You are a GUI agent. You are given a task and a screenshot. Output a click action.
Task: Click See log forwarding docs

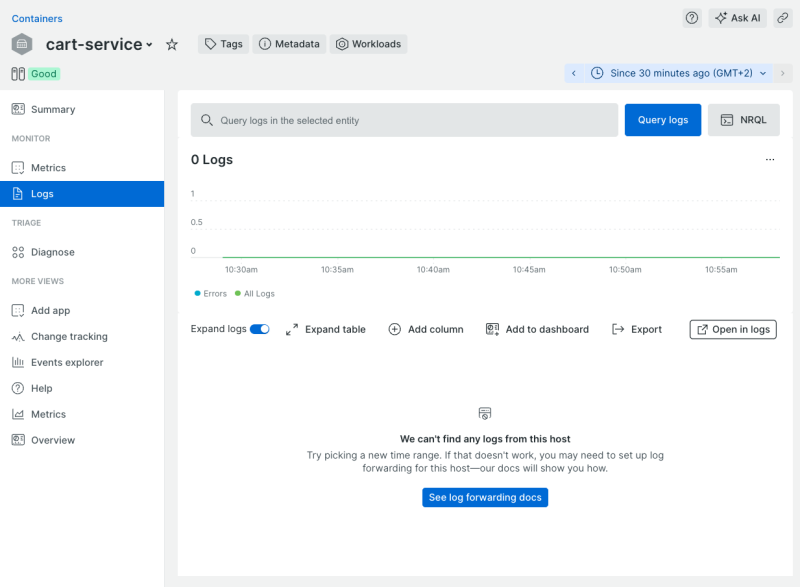pyautogui.click(x=485, y=497)
